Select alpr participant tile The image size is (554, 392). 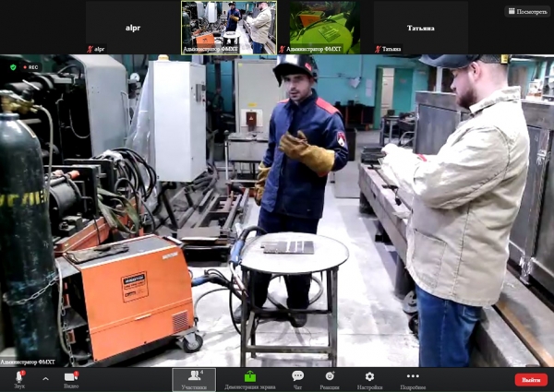[130, 26]
